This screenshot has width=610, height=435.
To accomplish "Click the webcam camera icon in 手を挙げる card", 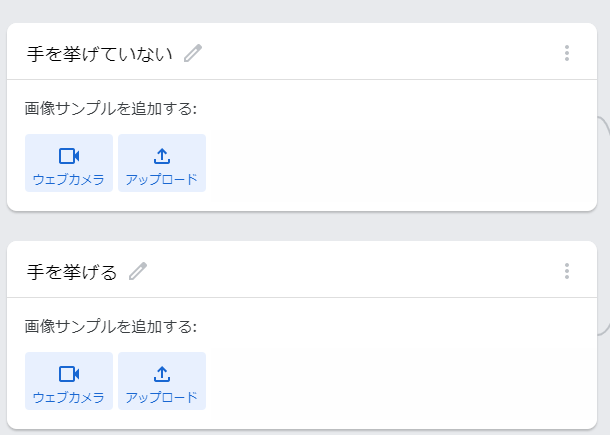I will tap(69, 374).
